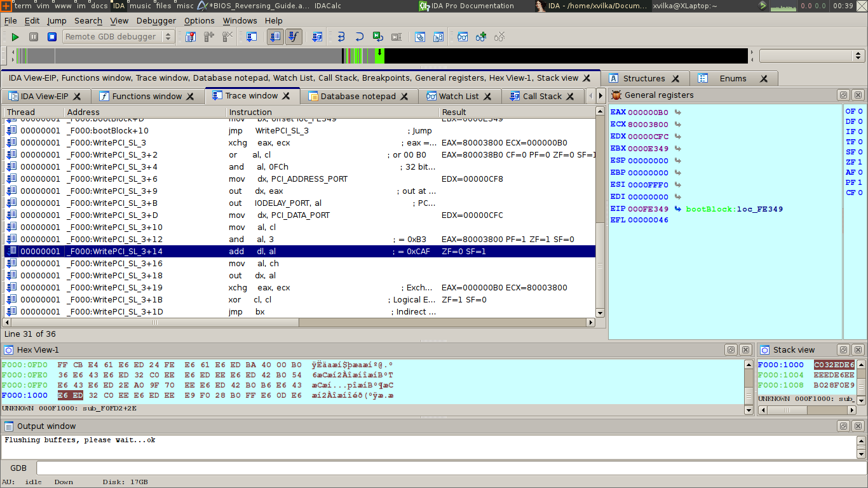This screenshot has height=488, width=868.
Task: Toggle basic block tracing toolbar icon
Action: click(317, 37)
